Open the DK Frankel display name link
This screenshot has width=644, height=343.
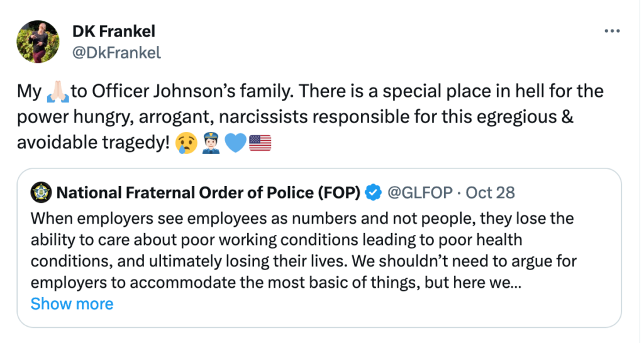click(x=113, y=31)
